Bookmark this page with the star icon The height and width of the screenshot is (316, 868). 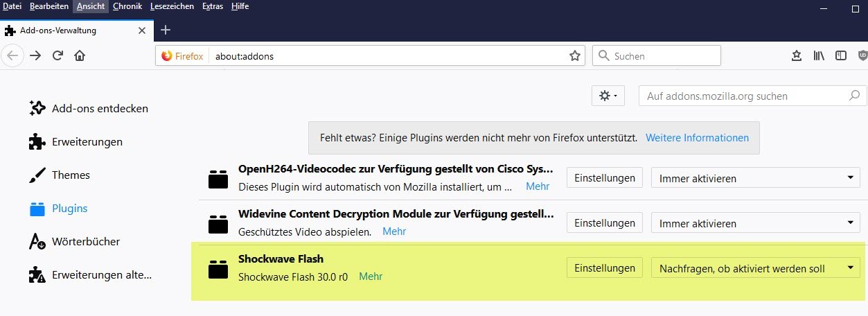[574, 56]
